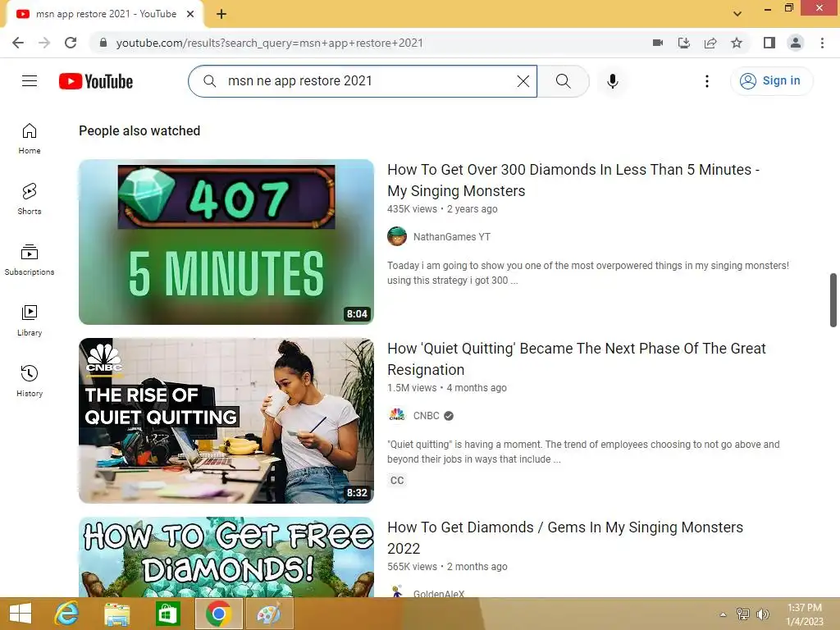840x630 pixels.
Task: Click the CNBC channel avatar
Action: [x=397, y=415]
